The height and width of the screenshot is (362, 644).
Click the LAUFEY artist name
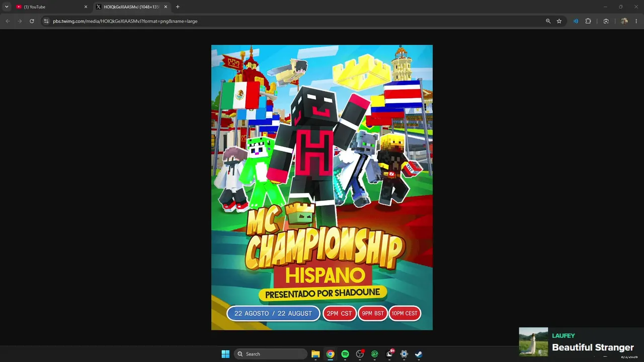[563, 336]
